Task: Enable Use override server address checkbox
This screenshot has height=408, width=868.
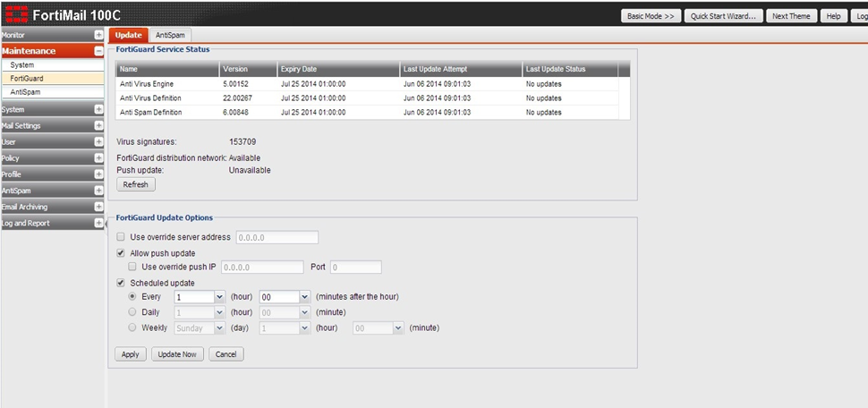Action: point(122,238)
